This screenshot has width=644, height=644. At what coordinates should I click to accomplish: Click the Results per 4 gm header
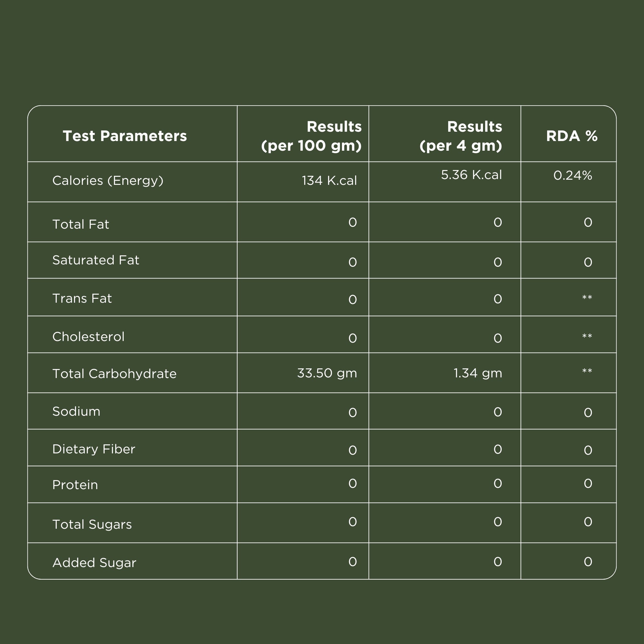pos(461,136)
